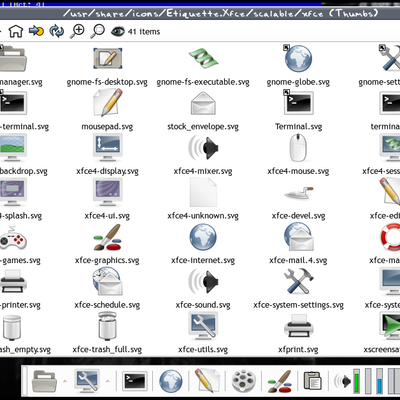The width and height of the screenshot is (400, 400).
Task: Launch terminal from the panel
Action: 134,381
